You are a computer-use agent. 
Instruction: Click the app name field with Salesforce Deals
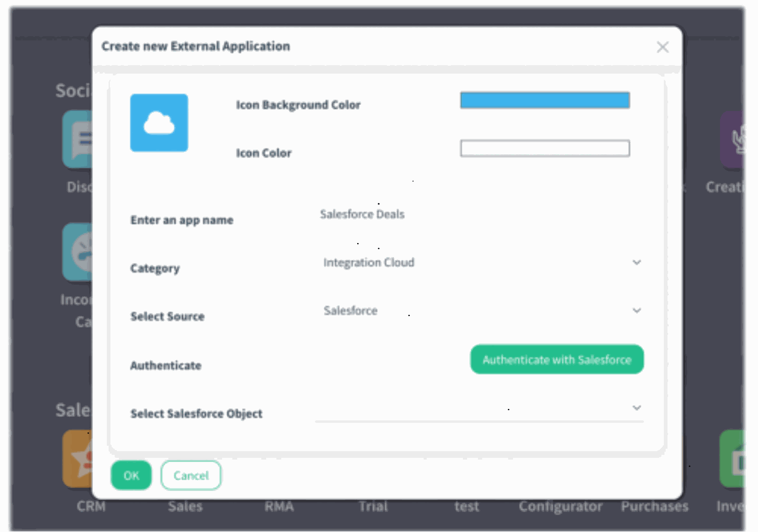click(477, 215)
